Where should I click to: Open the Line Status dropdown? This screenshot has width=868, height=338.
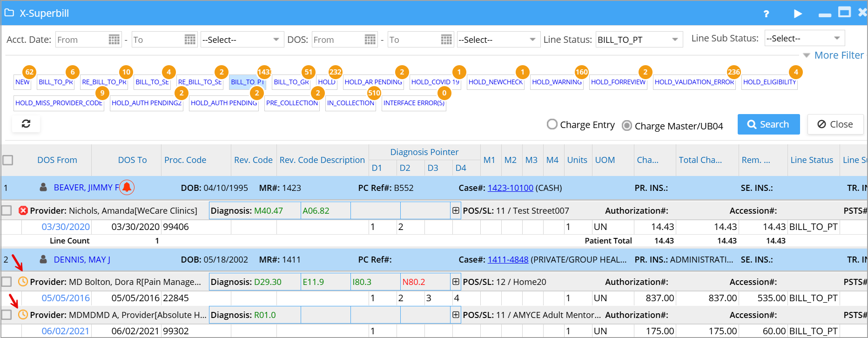[x=639, y=40]
